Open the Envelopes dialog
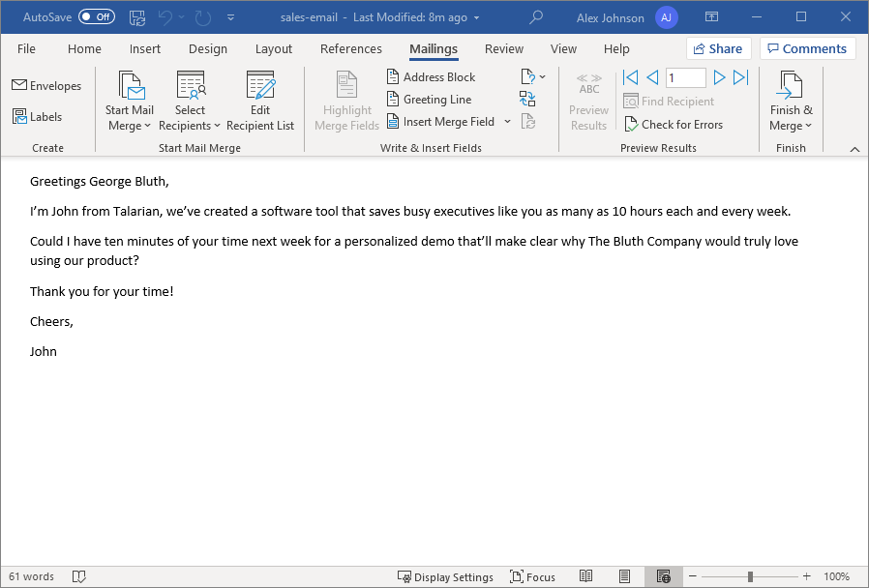 pyautogui.click(x=46, y=85)
